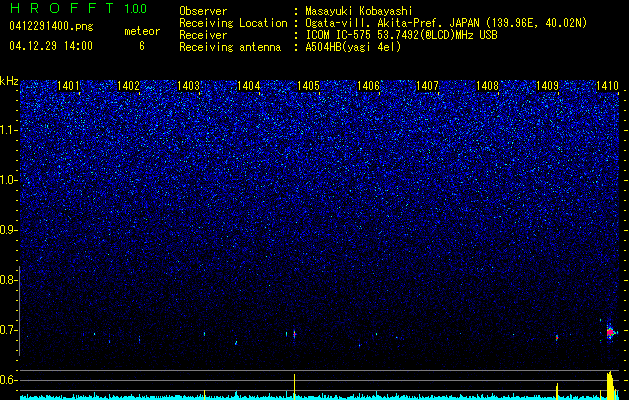The height and width of the screenshot is (400, 629).
Task: Click the 0.8 frequency axis label
Action: tap(9, 280)
